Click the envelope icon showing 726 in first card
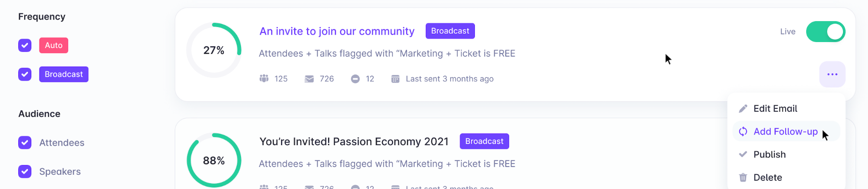868x189 pixels. click(x=309, y=79)
